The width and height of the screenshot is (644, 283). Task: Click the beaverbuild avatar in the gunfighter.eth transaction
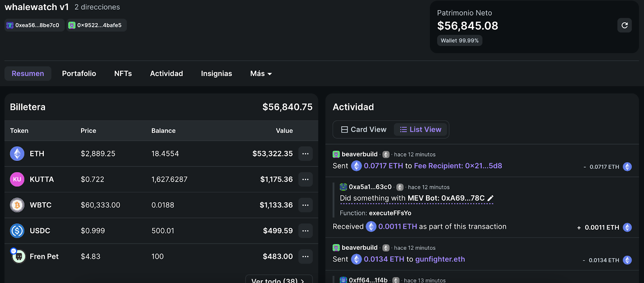336,248
